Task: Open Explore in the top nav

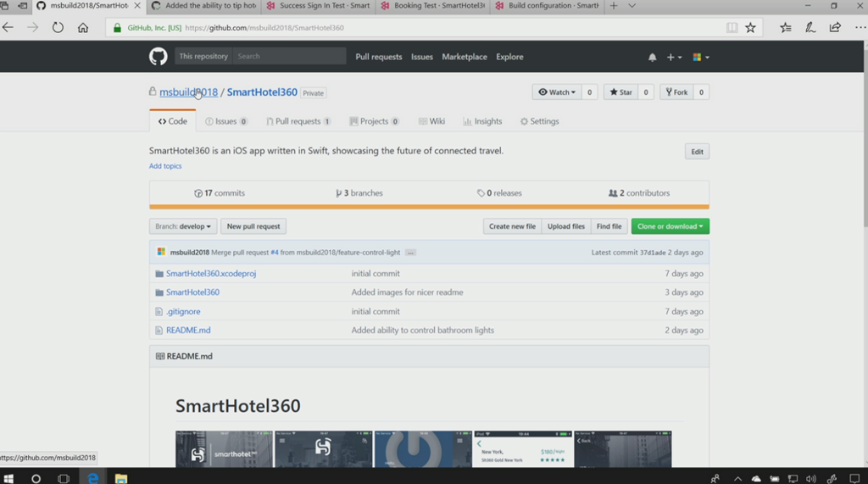Action: 509,57
